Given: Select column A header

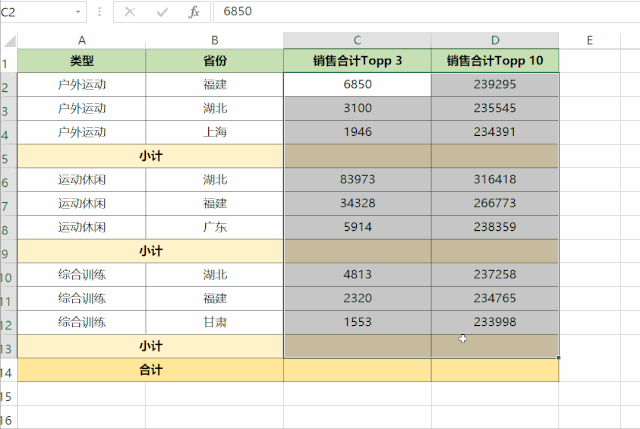Looking at the screenshot, I should coord(82,40).
